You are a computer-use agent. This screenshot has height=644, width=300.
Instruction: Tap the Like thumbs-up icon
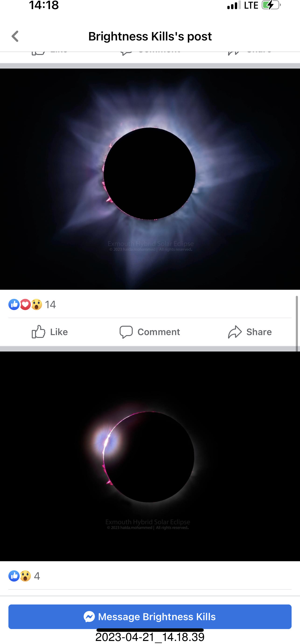pos(39,332)
